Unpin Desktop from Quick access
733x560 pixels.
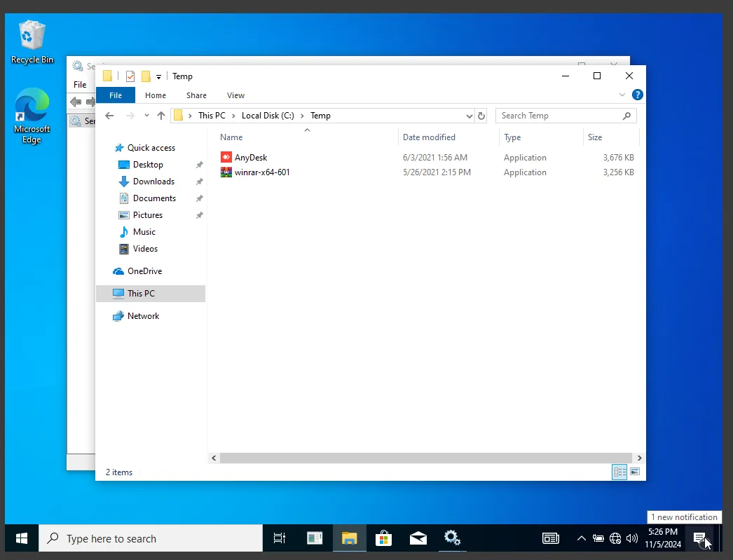pyautogui.click(x=199, y=165)
